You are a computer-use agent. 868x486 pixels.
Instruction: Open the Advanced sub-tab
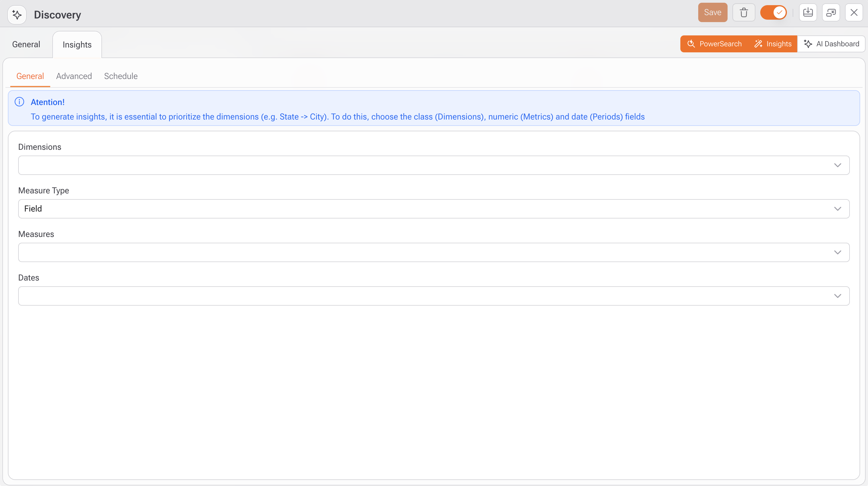(74, 76)
